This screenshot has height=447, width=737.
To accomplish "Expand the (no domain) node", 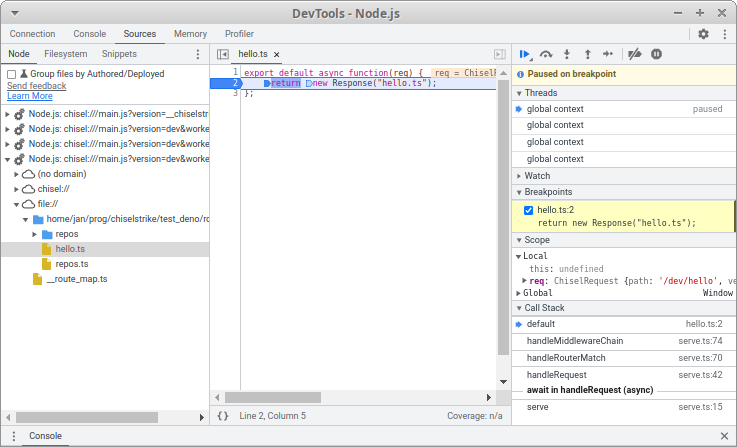I will [x=16, y=174].
